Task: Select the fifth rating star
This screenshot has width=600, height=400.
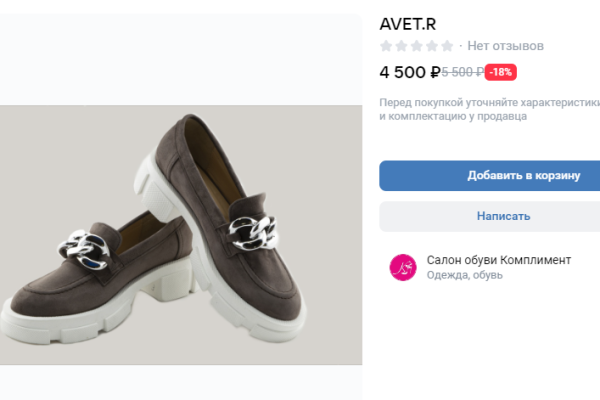Action: click(x=446, y=46)
